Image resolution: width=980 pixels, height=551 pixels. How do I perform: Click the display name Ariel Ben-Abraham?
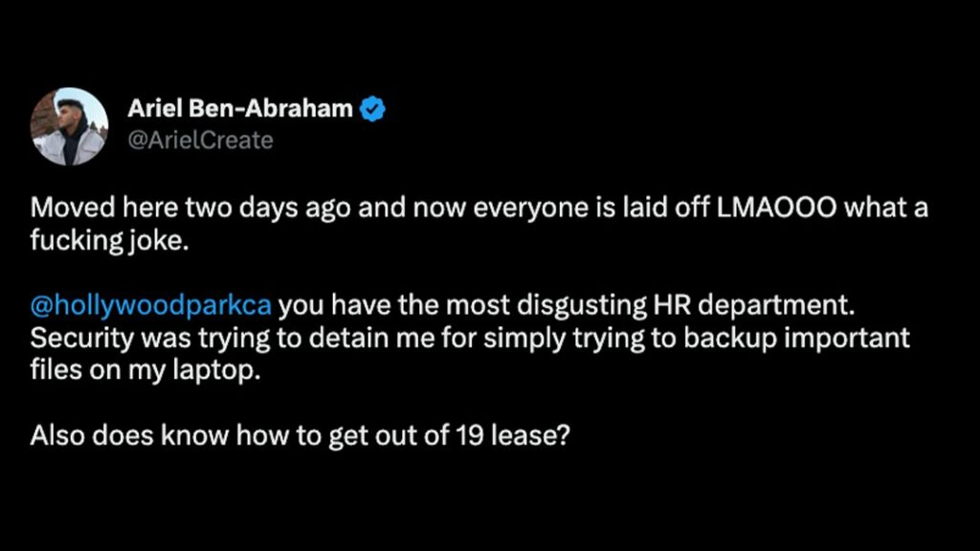[239, 109]
